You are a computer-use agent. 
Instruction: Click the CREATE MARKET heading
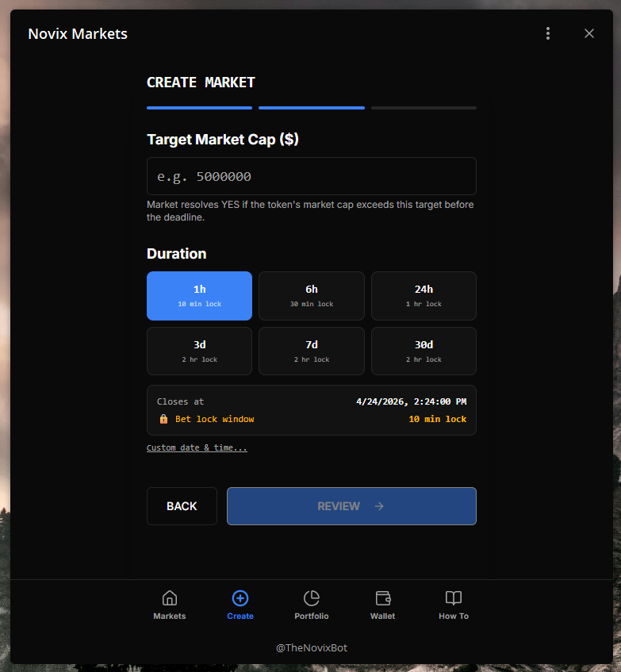click(x=201, y=83)
